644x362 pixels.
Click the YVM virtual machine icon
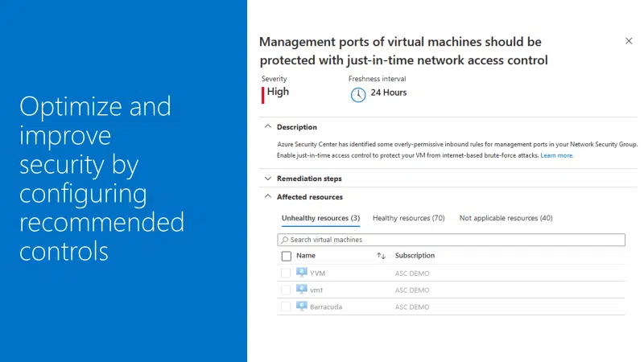point(301,273)
